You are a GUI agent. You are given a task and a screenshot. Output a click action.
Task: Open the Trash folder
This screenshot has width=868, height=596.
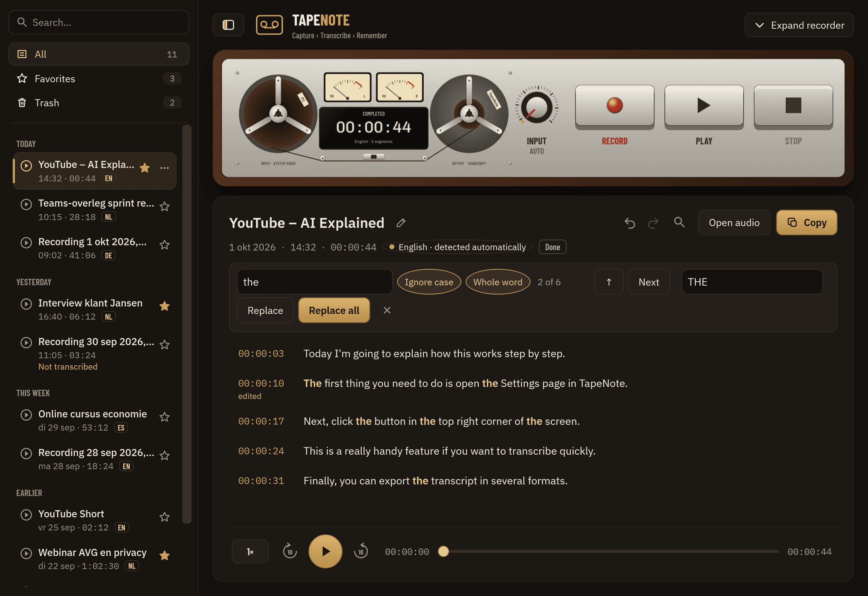(99, 103)
